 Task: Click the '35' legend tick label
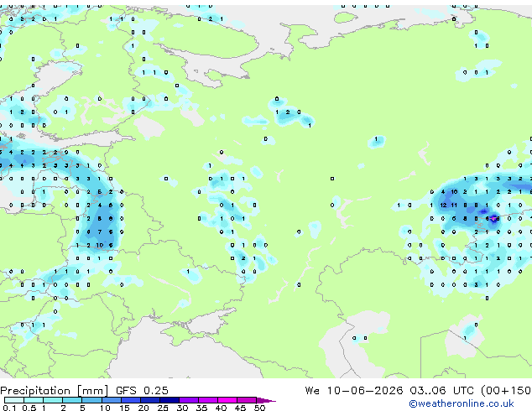point(201,408)
